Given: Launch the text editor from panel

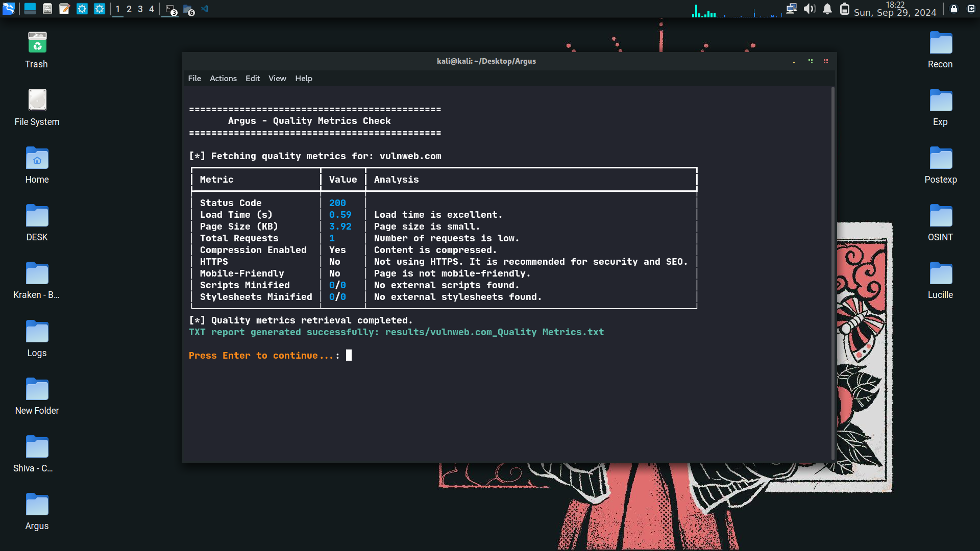Looking at the screenshot, I should [x=64, y=9].
